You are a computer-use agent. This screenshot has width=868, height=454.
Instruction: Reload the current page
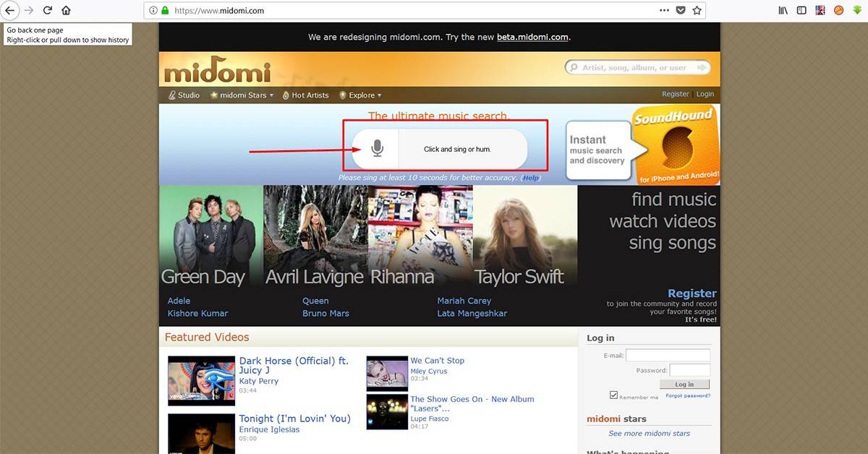tap(48, 10)
